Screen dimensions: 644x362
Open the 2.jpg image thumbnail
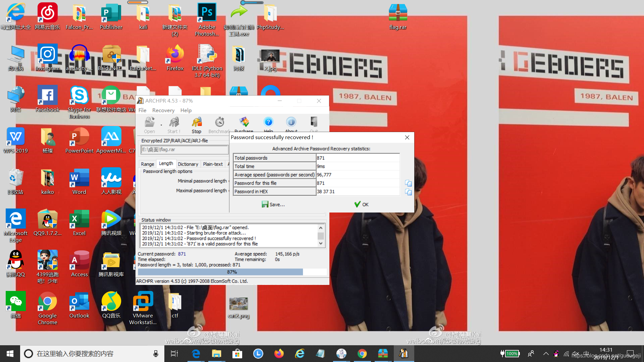[270, 60]
